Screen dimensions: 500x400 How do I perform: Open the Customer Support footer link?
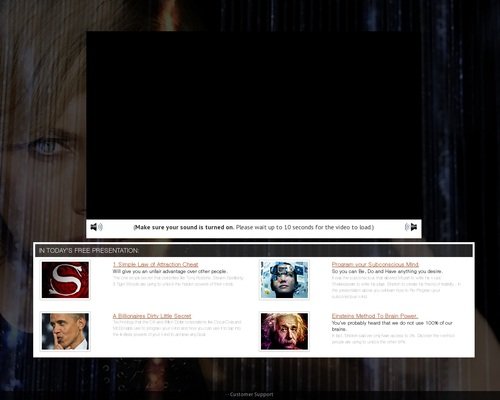251,394
